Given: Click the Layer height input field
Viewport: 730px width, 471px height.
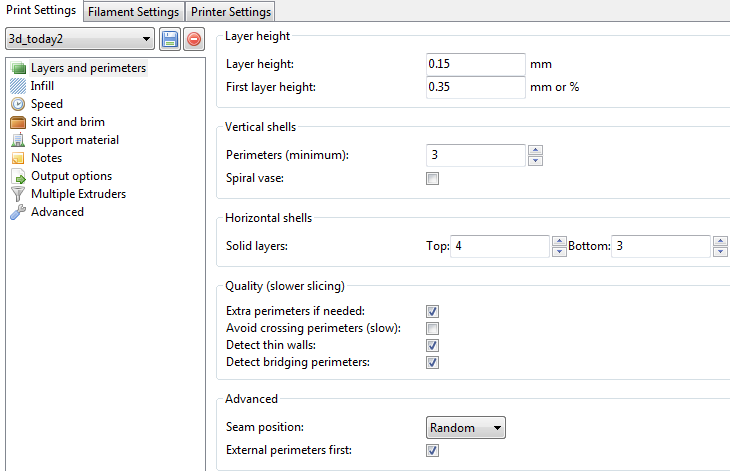Looking at the screenshot, I should point(475,64).
